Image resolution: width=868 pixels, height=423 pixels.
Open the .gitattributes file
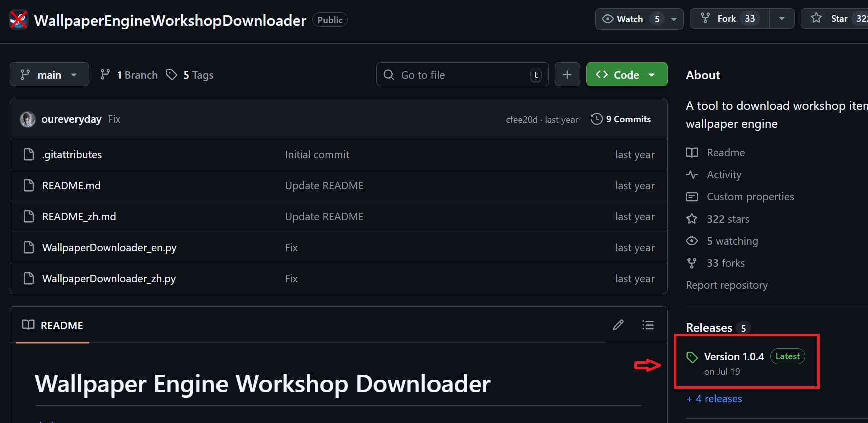click(72, 155)
